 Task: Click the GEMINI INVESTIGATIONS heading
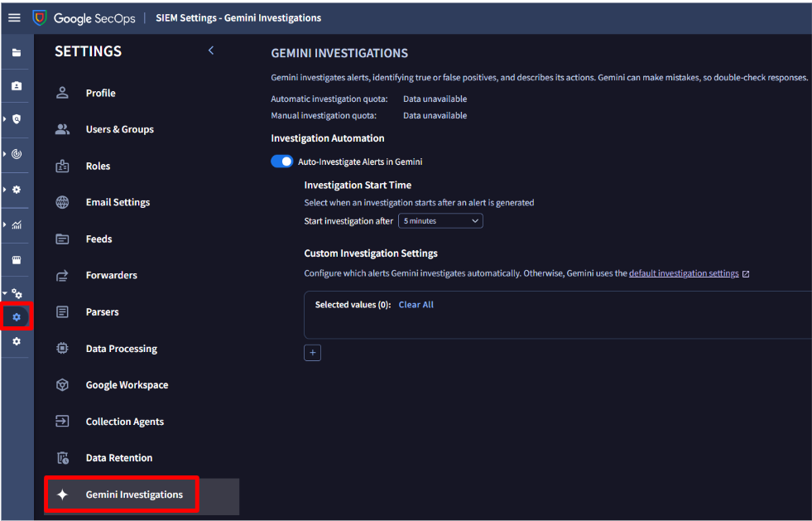[x=339, y=53]
